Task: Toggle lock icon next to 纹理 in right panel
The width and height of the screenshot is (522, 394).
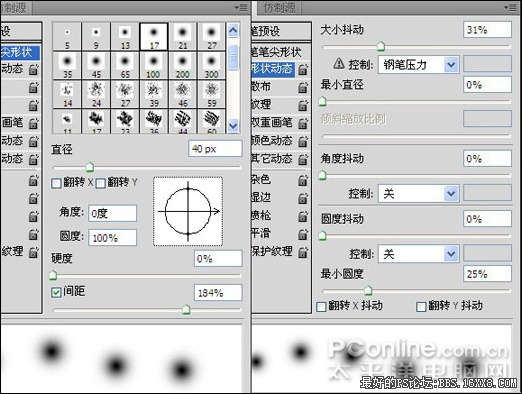Action: pyautogui.click(x=303, y=105)
